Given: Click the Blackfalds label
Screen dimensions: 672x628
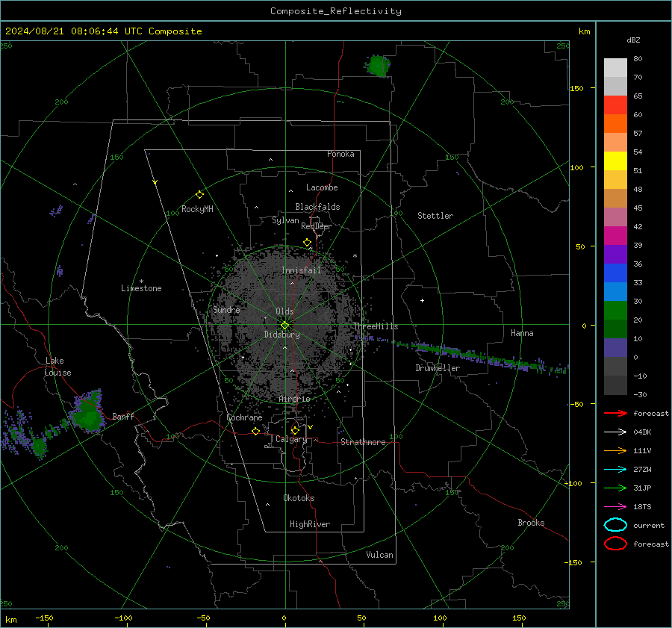Looking at the screenshot, I should point(317,207).
